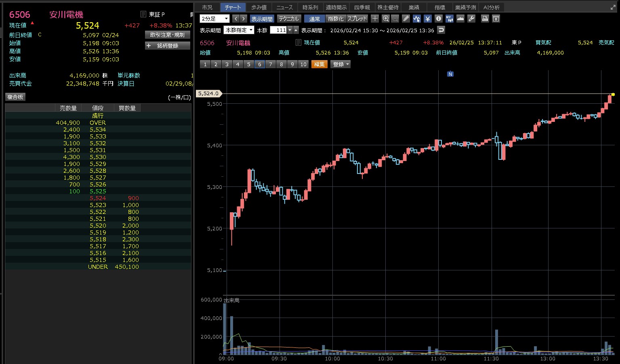Click the crosshair cursor icon in chart toolbar
The height and width of the screenshot is (364, 620).
(375, 19)
